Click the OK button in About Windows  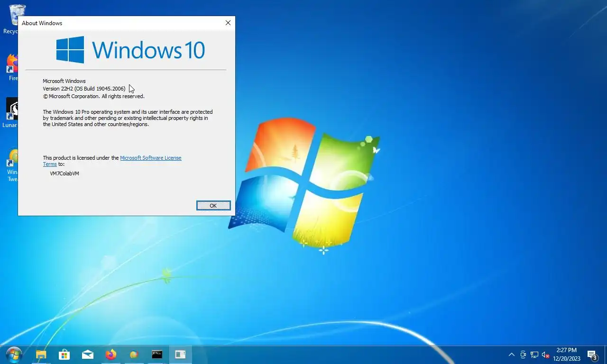[x=213, y=205]
